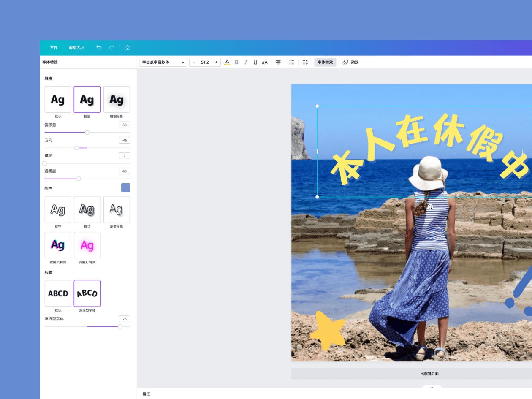Edit the 透明度 value field
Image resolution: width=532 pixels, height=399 pixels.
tap(125, 171)
